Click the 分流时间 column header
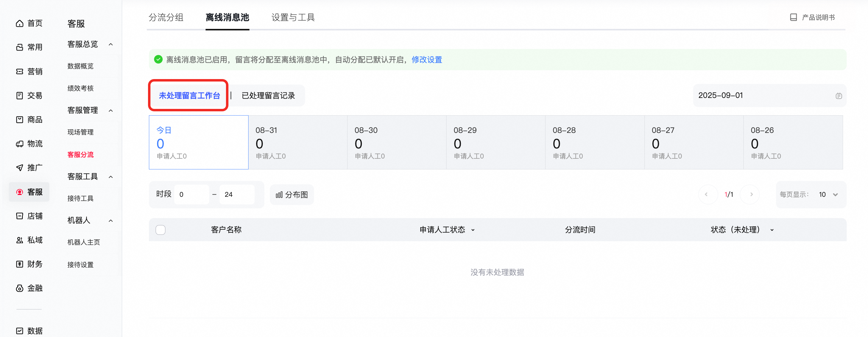Viewport: 868px width, 337px height. (580, 230)
